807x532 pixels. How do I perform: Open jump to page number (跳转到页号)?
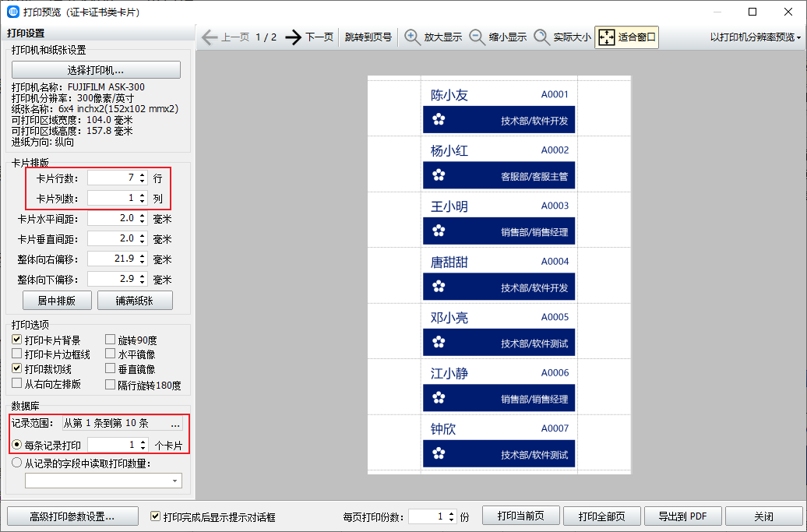tap(368, 37)
